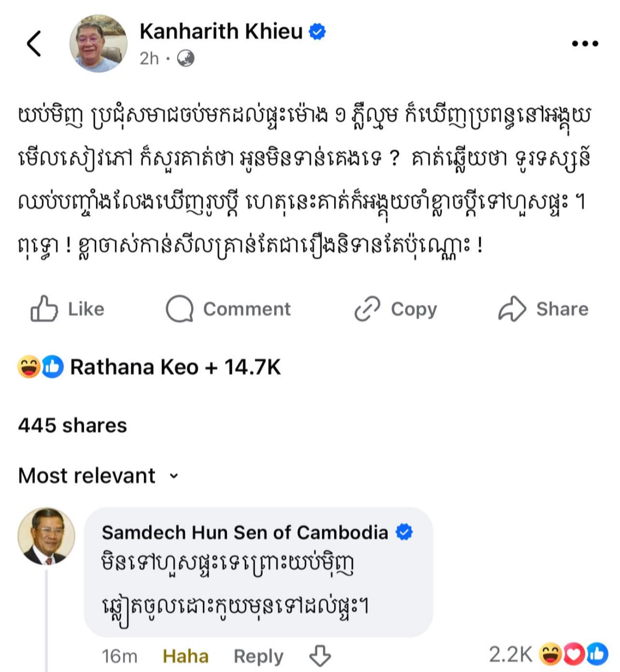This screenshot has height=672, width=620.
Task: Tap the public globe audience icon
Action: 185,58
